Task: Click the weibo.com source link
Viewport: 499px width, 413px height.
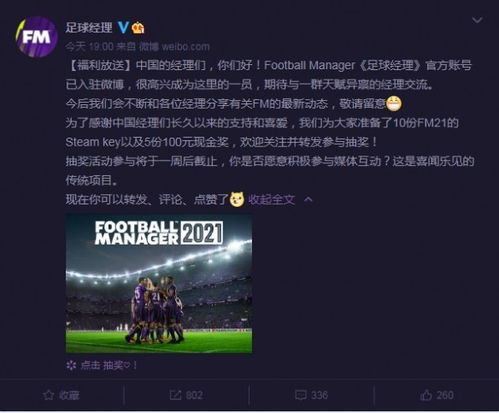Action: (185, 47)
